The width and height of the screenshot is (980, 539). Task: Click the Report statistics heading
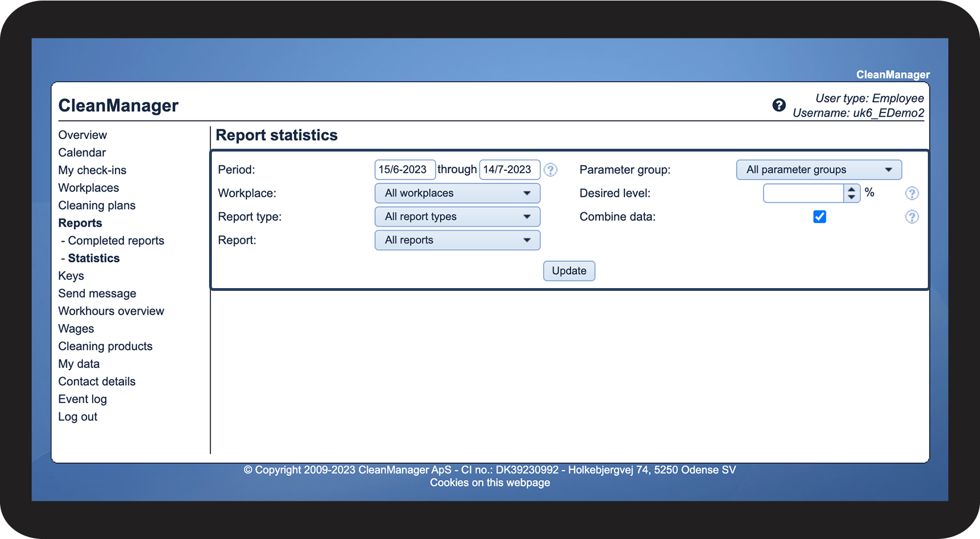(277, 135)
